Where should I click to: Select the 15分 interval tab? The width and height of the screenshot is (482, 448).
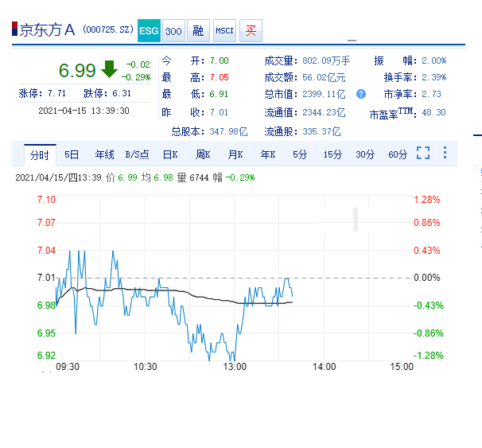tap(332, 154)
